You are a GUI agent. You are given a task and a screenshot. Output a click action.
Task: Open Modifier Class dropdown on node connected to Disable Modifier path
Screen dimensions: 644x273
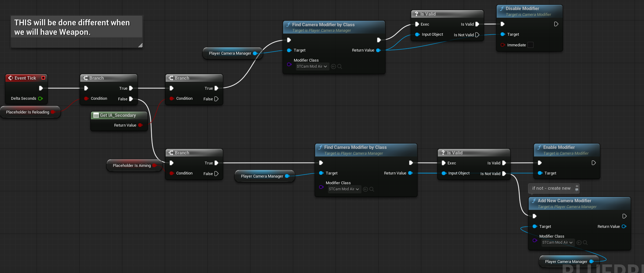312,66
